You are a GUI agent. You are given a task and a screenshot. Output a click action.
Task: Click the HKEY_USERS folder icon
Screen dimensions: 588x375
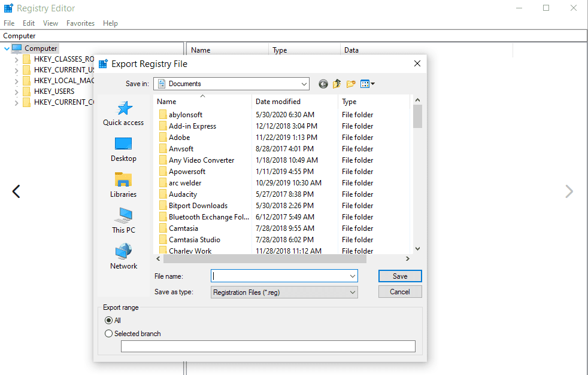pyautogui.click(x=26, y=92)
